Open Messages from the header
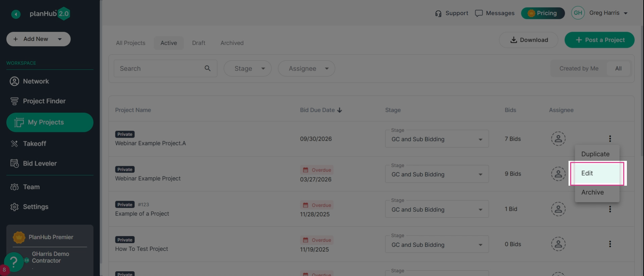 495,13
